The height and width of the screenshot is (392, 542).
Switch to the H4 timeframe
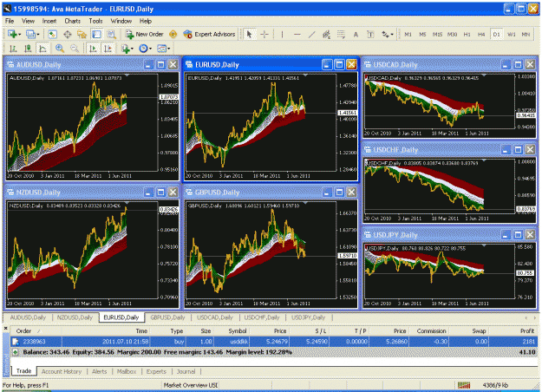click(x=481, y=34)
